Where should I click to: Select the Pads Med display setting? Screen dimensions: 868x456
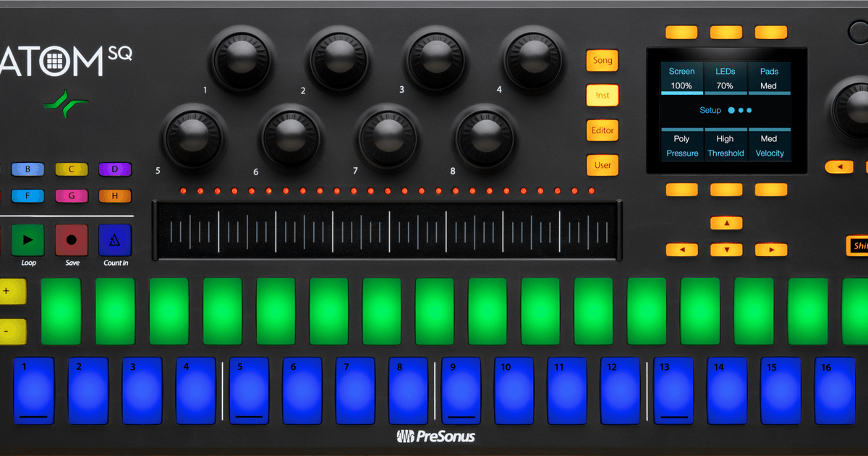(769, 79)
